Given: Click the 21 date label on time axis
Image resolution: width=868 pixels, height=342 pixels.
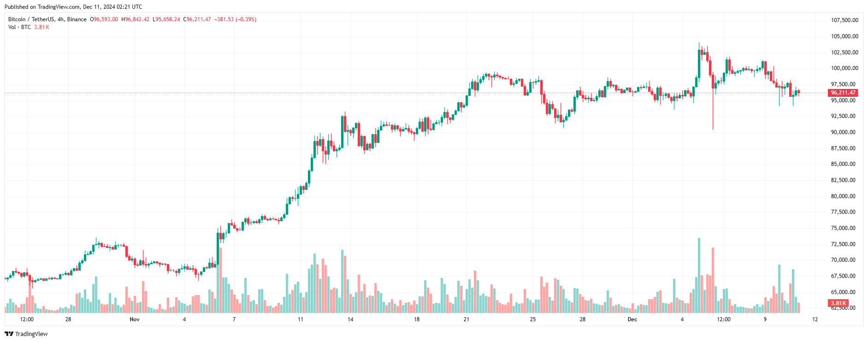Looking at the screenshot, I should coord(466,319).
